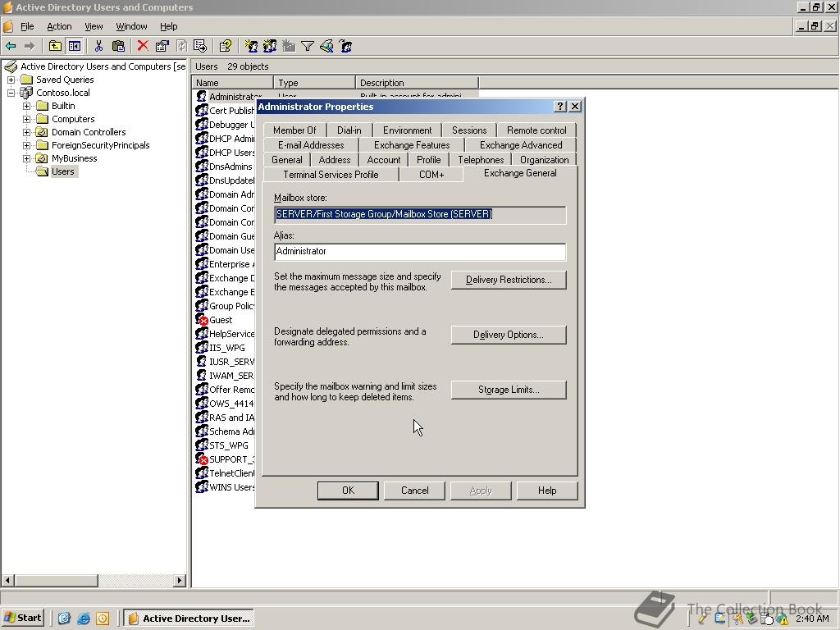Click the Delivery Restrictions button
This screenshot has width=840, height=630.
(509, 280)
